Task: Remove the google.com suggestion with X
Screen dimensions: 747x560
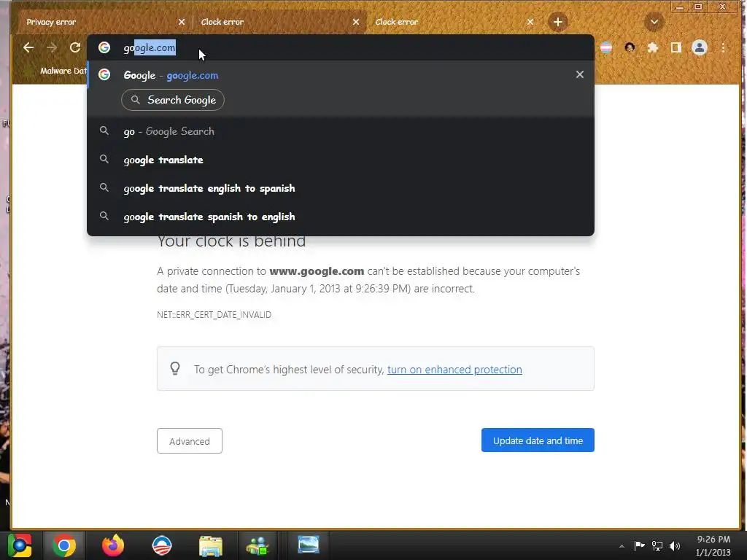Action: [580, 75]
